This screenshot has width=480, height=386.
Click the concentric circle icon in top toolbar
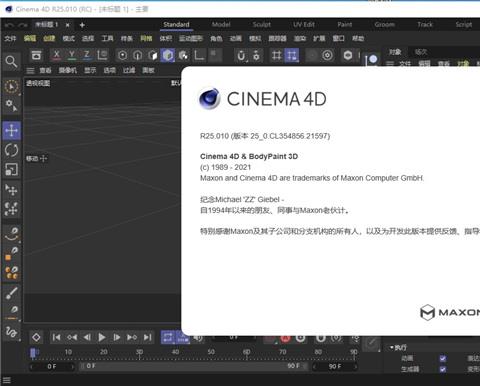coord(327,55)
